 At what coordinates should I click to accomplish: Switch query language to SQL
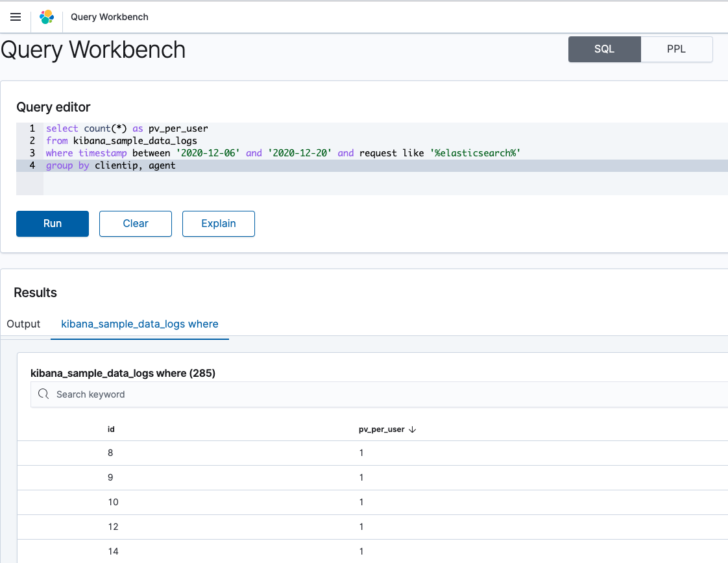click(x=604, y=49)
